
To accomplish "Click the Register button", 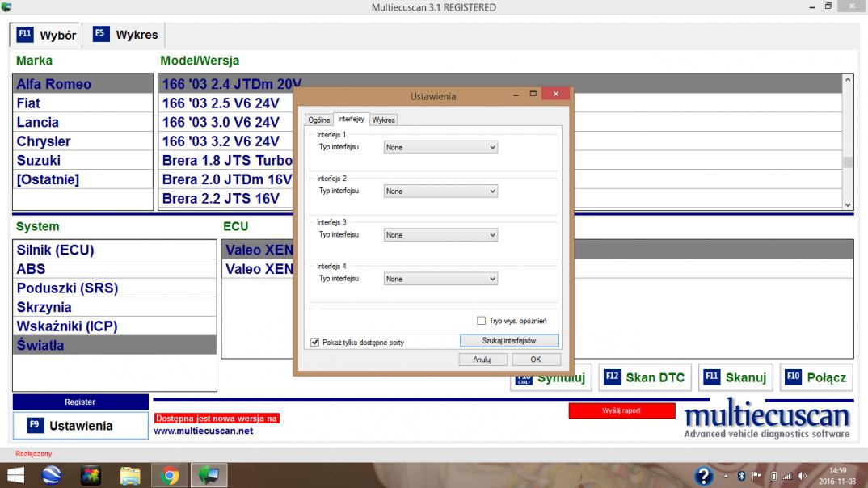I will point(80,402).
